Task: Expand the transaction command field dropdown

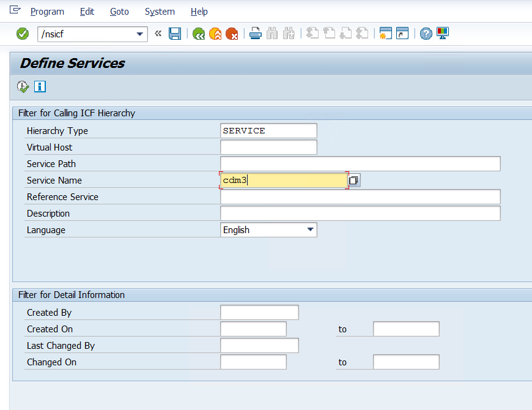Action: (x=140, y=34)
